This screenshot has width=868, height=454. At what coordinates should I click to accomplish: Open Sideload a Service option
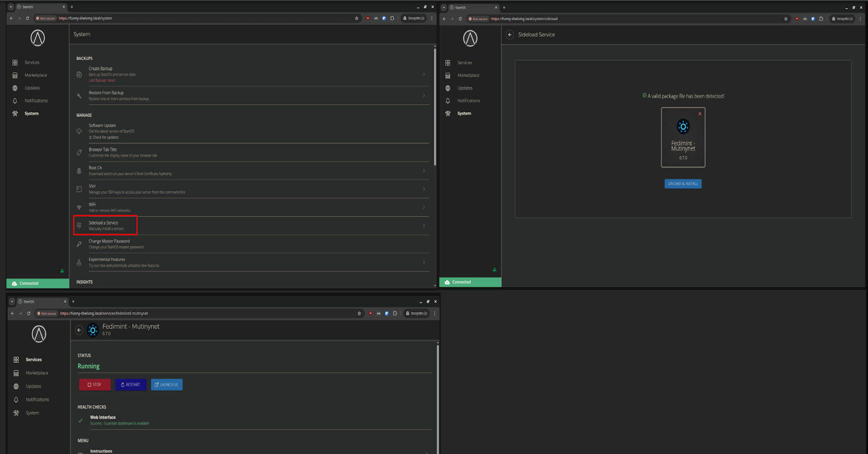(x=252, y=225)
